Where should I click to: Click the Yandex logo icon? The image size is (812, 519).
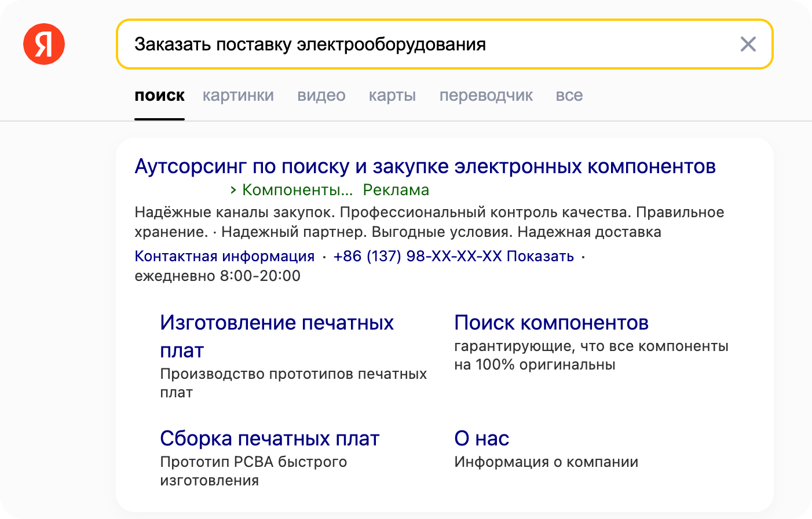(44, 44)
